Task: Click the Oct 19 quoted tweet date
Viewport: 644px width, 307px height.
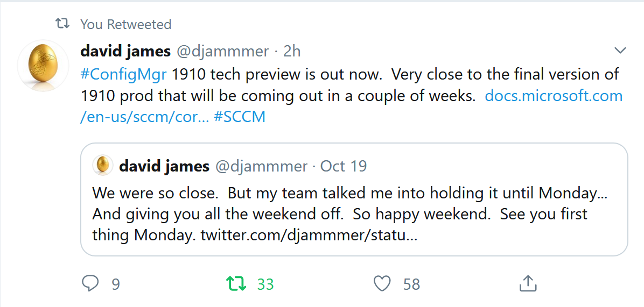Action: click(344, 166)
